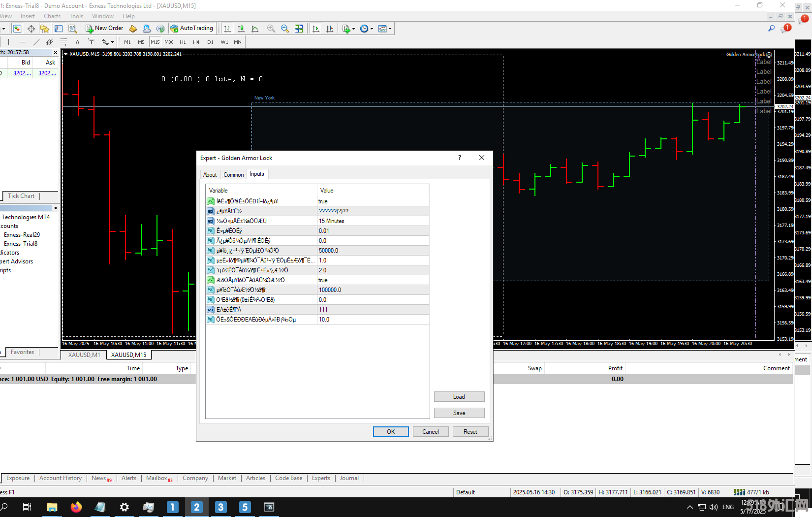The width and height of the screenshot is (812, 517).
Task: Click the help question mark in Expert dialog
Action: (x=460, y=158)
